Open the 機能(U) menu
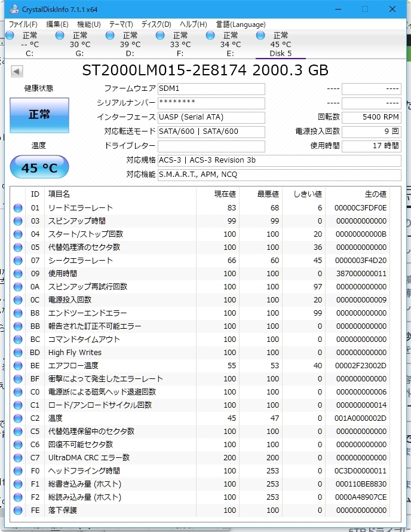This screenshot has height=532, width=411. [x=89, y=25]
